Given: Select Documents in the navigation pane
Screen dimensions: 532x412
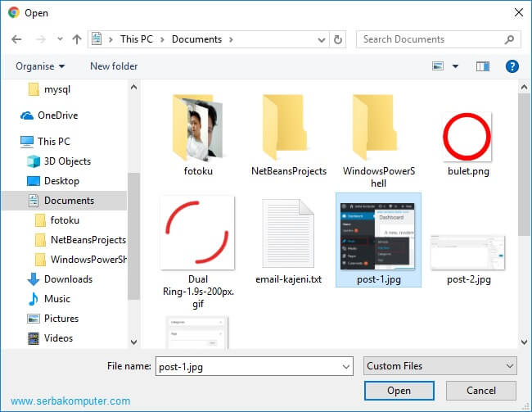Looking at the screenshot, I should [64, 201].
